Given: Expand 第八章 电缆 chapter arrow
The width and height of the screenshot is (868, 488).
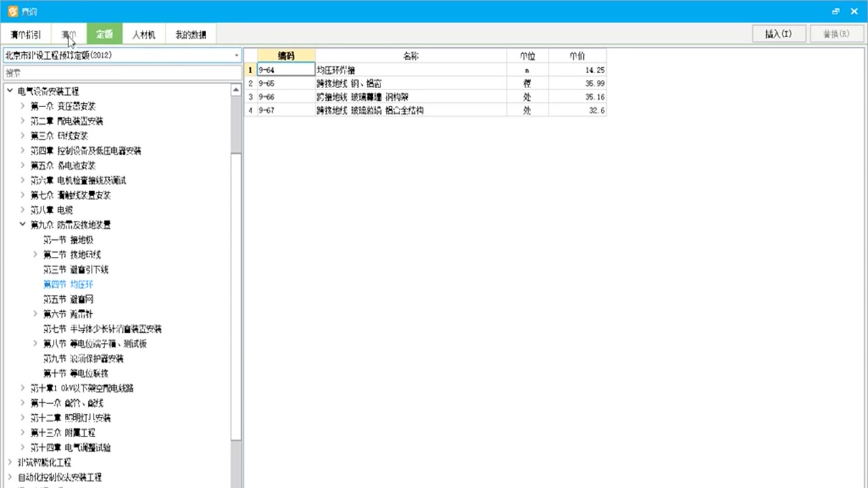Looking at the screenshot, I should [22, 210].
